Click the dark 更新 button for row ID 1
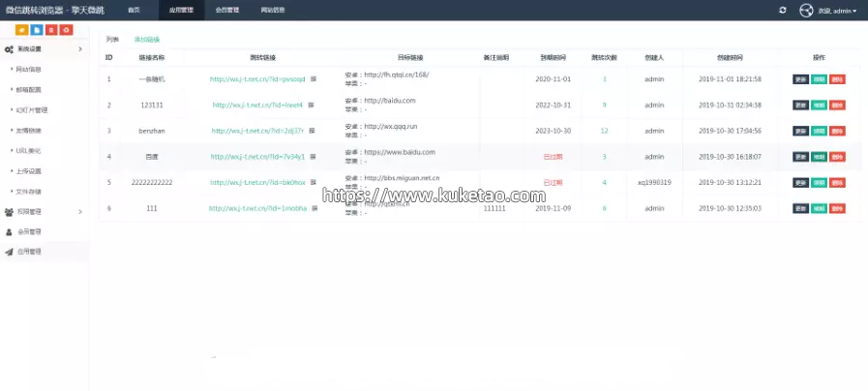 point(800,79)
